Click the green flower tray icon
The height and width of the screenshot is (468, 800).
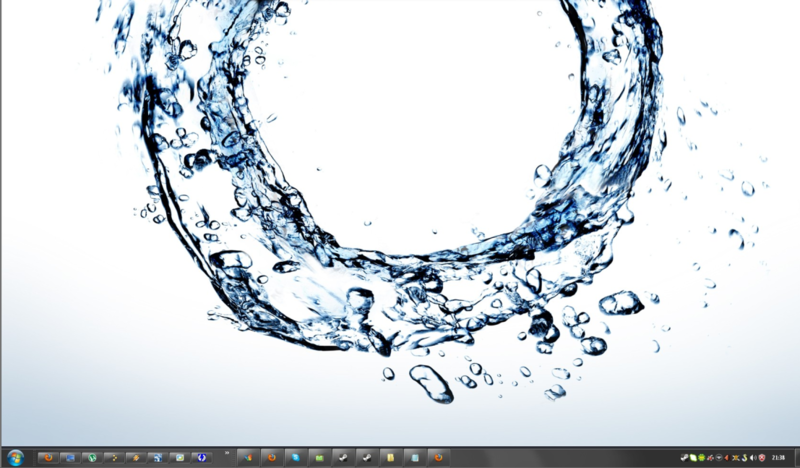(x=702, y=457)
